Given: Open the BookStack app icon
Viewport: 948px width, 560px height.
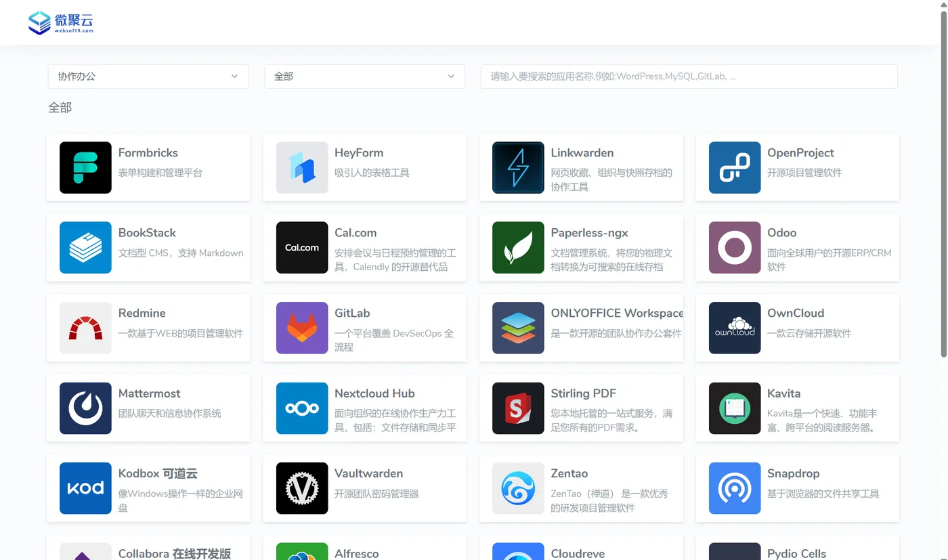Looking at the screenshot, I should (x=85, y=247).
